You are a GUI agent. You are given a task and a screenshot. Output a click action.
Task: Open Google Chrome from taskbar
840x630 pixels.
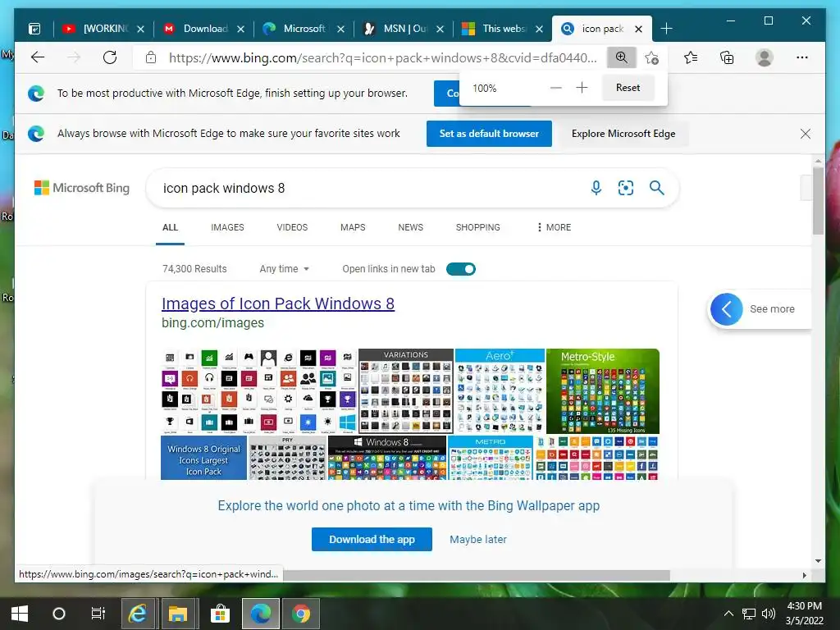click(301, 614)
